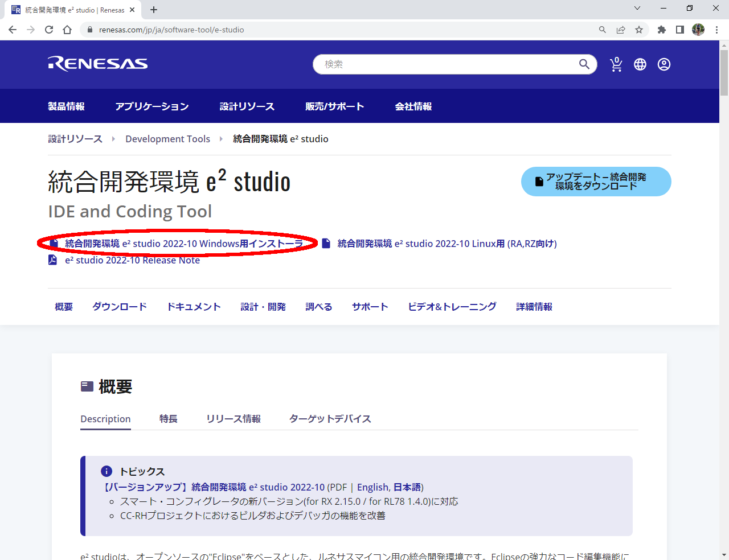Open the 会社情報 menu

click(x=413, y=106)
